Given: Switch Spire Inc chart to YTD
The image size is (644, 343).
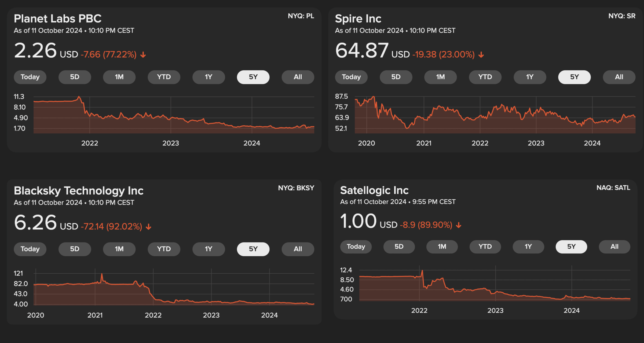Looking at the screenshot, I should (x=485, y=77).
